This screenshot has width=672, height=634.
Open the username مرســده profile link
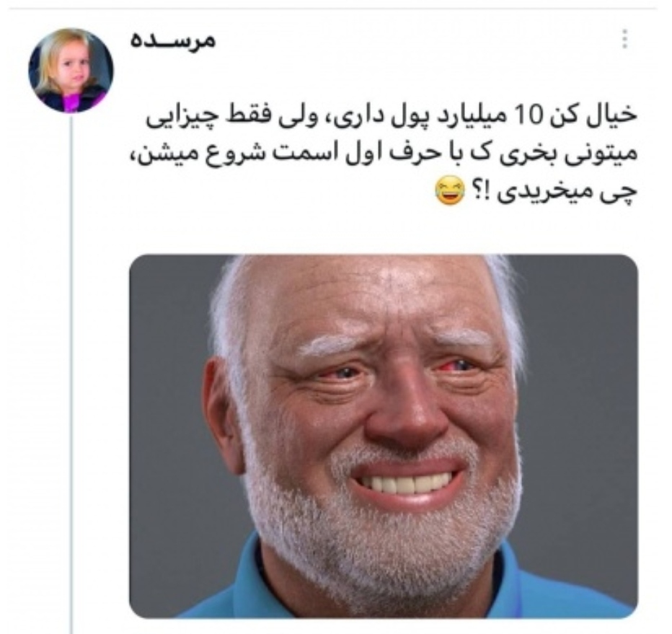pos(172,41)
